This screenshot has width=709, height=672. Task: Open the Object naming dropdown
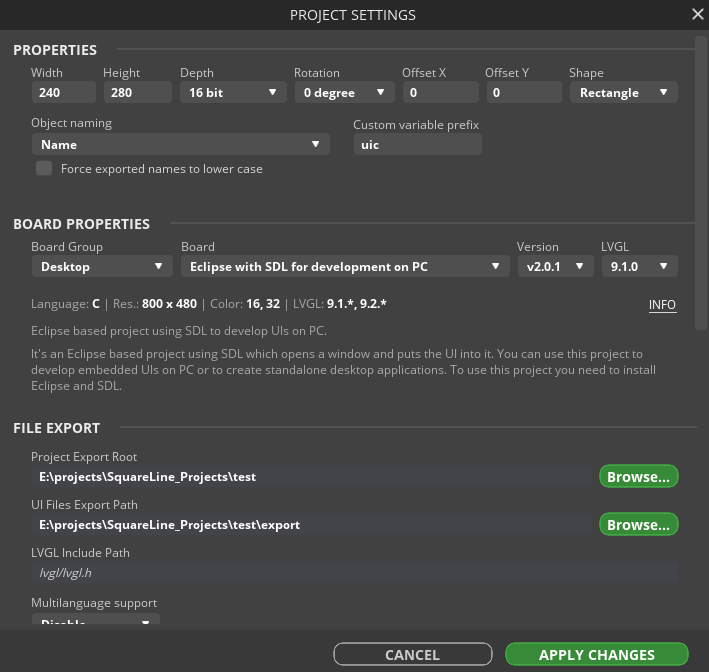180,145
